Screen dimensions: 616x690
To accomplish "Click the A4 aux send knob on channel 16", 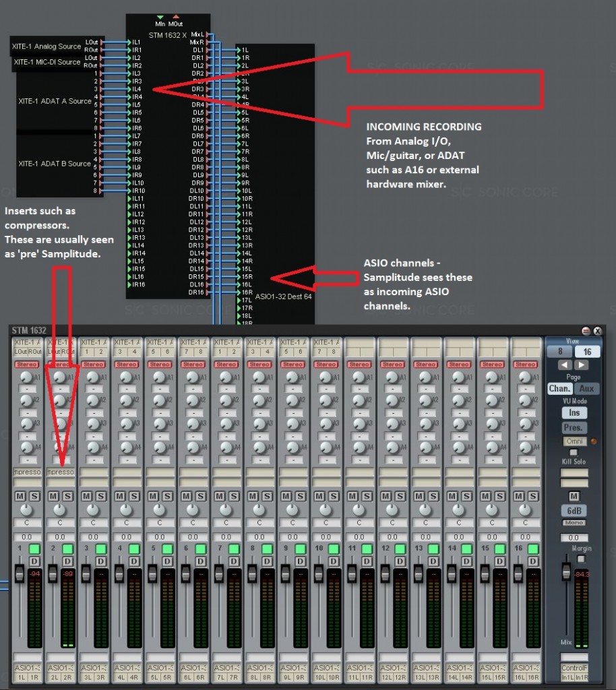I will click(x=526, y=447).
